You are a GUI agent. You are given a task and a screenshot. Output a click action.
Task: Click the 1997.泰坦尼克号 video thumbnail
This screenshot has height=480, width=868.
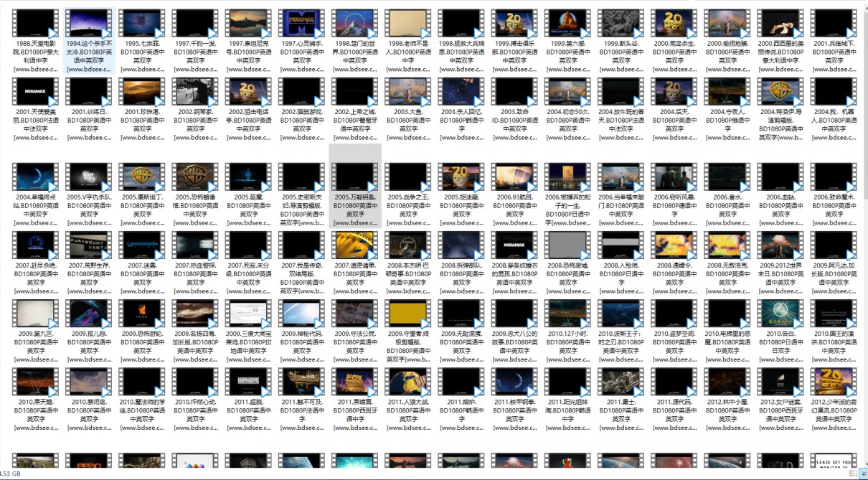(x=248, y=24)
